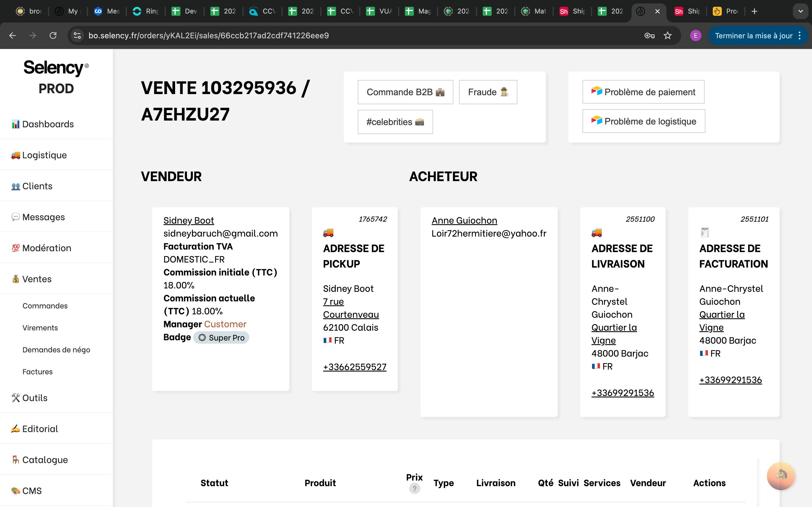
Task: Click the bookmark star icon
Action: point(667,35)
